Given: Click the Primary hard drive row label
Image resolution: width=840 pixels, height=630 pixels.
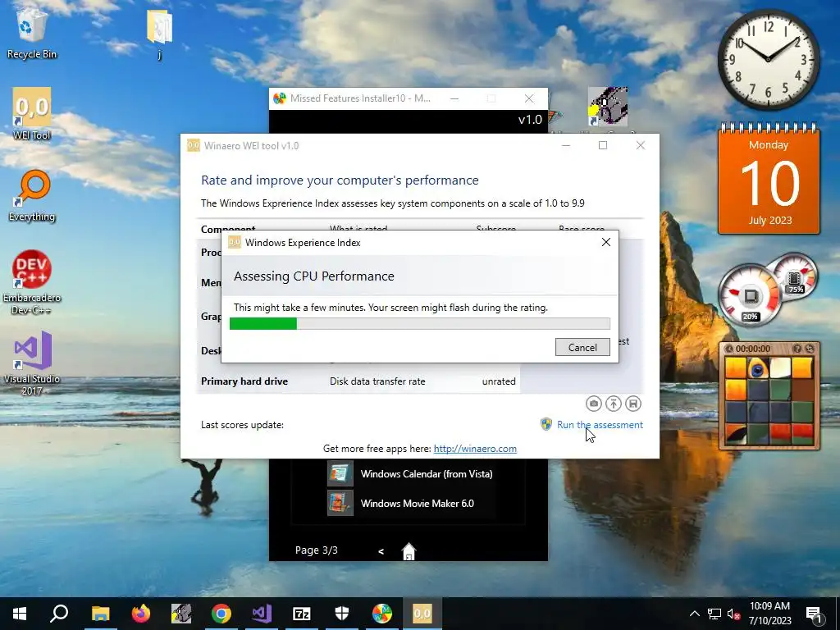Looking at the screenshot, I should point(244,381).
